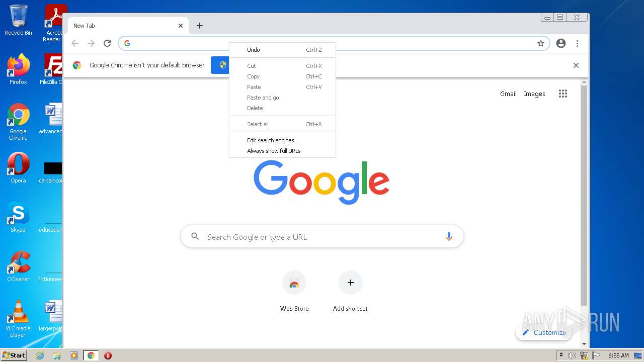Choose Select all in context menu

coord(282,124)
